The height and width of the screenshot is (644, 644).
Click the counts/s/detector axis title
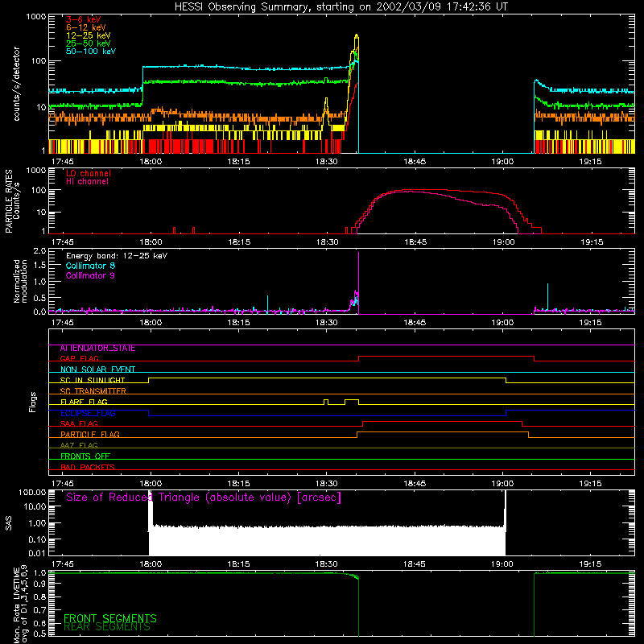coord(17,84)
